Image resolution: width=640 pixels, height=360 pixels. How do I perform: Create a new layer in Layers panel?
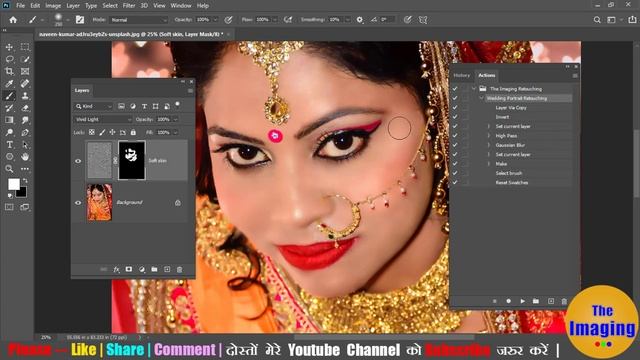coord(167,269)
